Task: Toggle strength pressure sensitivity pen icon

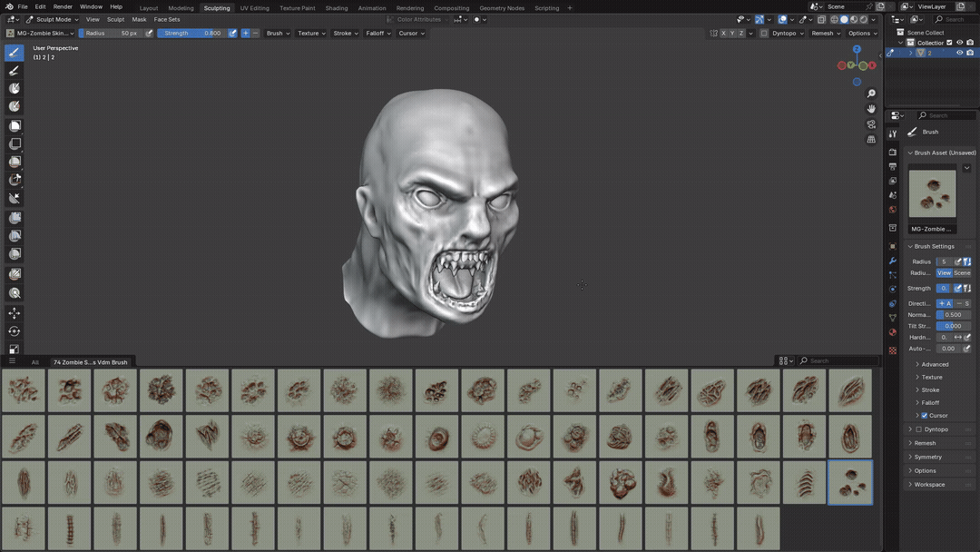Action: 232,33
